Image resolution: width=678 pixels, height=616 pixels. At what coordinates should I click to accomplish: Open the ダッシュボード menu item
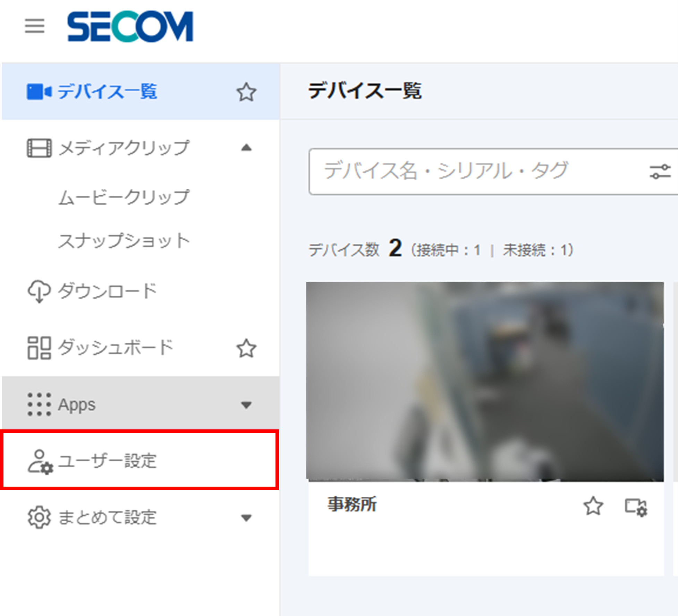pos(116,348)
